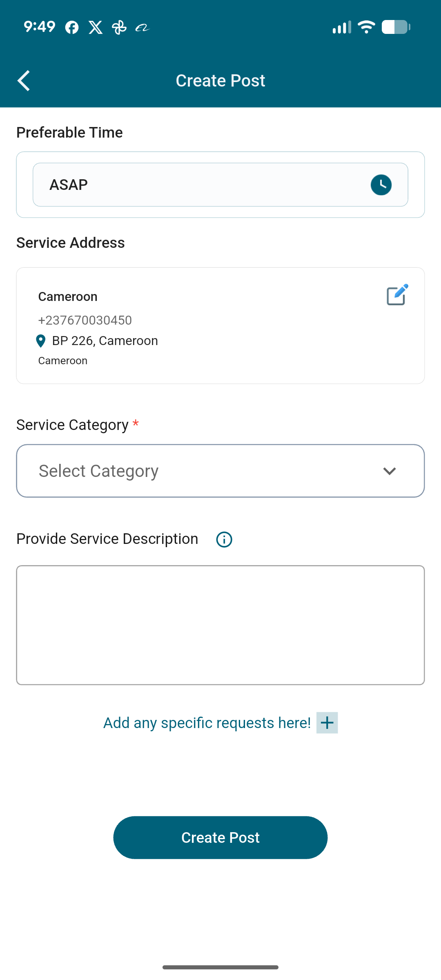441x980 pixels.
Task: Expand category list using chevron arrow
Action: [x=390, y=471]
